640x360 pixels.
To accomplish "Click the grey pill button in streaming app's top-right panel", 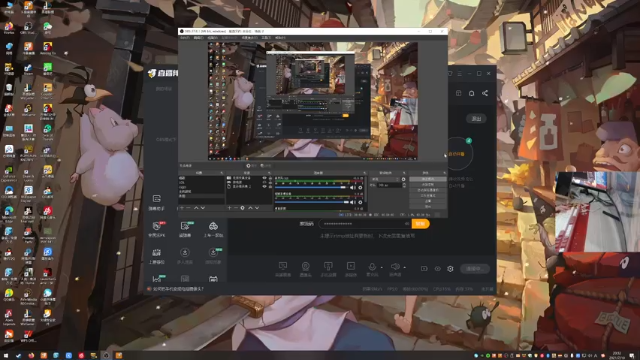I will tap(476, 119).
